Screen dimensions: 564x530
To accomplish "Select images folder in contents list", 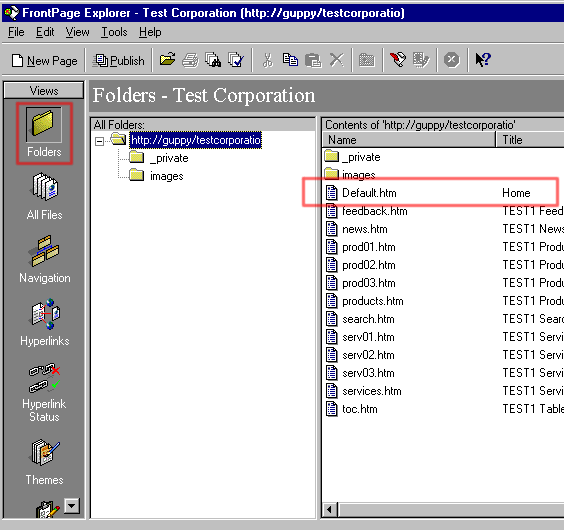I will (x=359, y=175).
